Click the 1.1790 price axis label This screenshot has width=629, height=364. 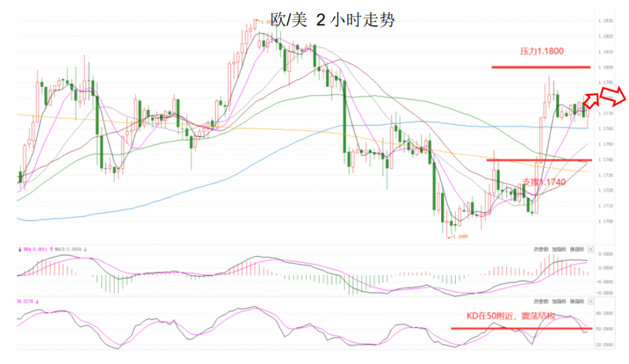(x=605, y=83)
